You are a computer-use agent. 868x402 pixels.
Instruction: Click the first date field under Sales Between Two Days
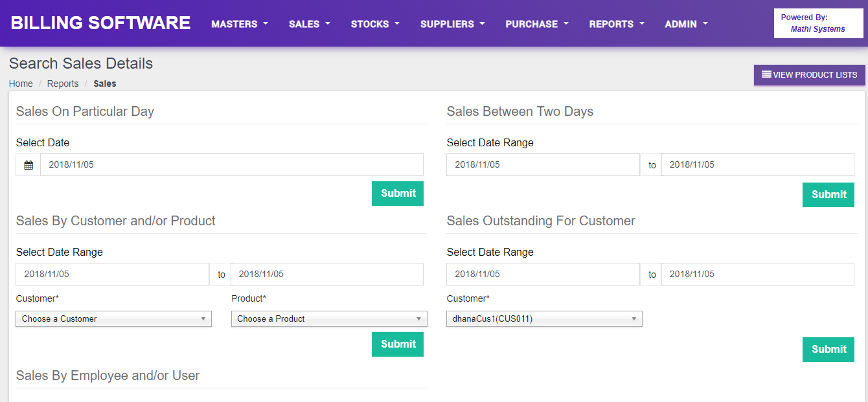[x=543, y=164]
